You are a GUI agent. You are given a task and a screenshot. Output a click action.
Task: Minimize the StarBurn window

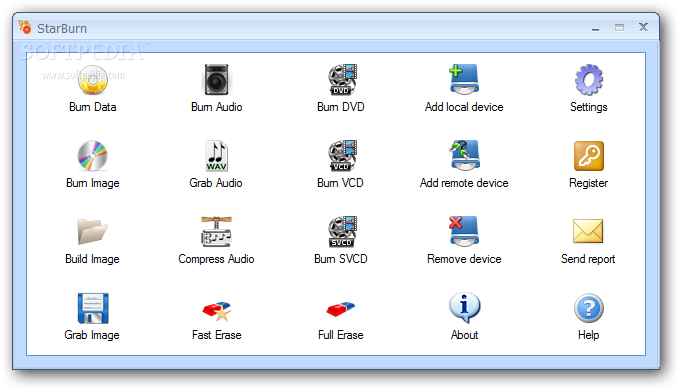(x=595, y=29)
